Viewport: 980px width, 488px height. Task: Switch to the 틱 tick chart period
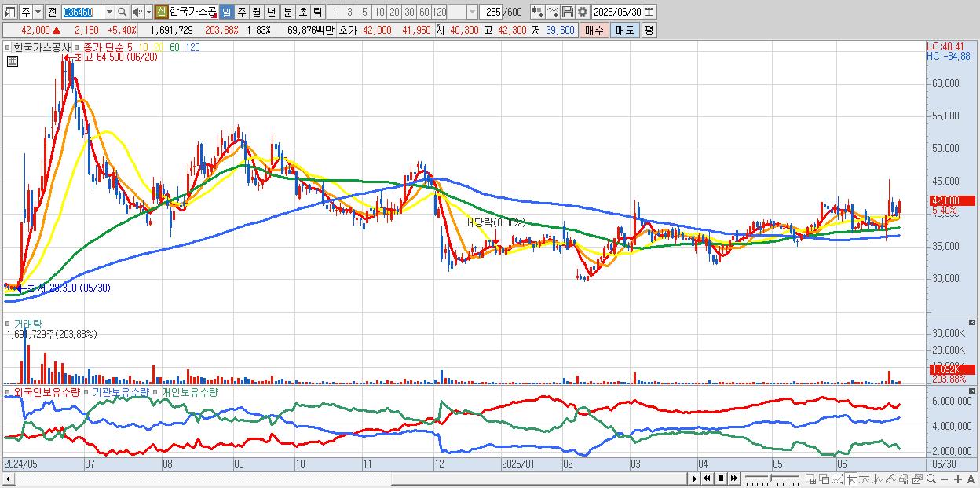point(318,12)
